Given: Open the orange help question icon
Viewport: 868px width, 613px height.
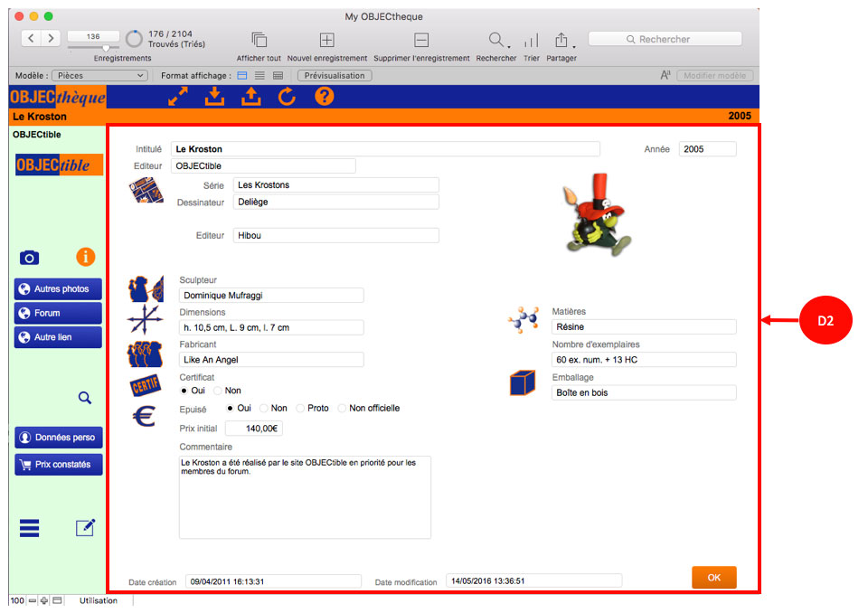Looking at the screenshot, I should (x=325, y=97).
